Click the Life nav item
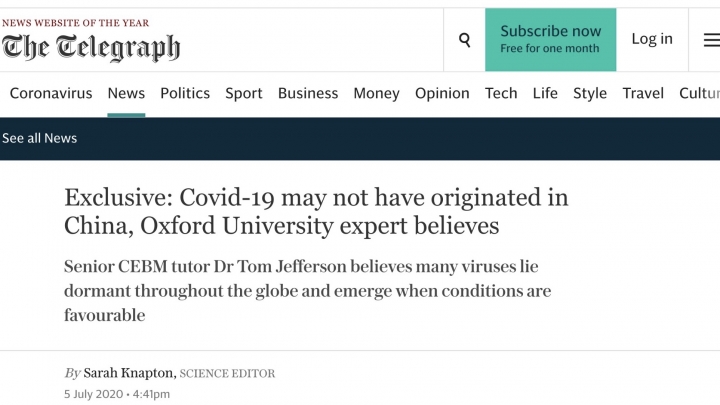The image size is (720, 405). click(x=545, y=93)
